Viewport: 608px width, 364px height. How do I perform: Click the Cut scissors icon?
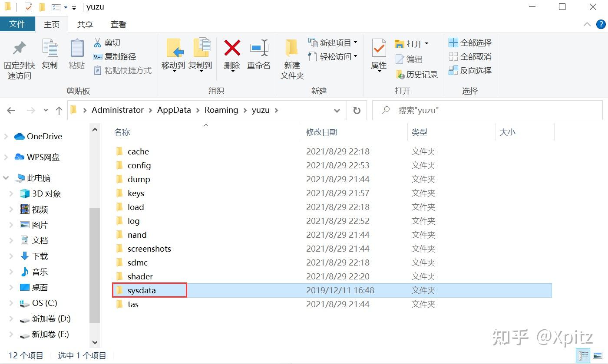tap(97, 43)
